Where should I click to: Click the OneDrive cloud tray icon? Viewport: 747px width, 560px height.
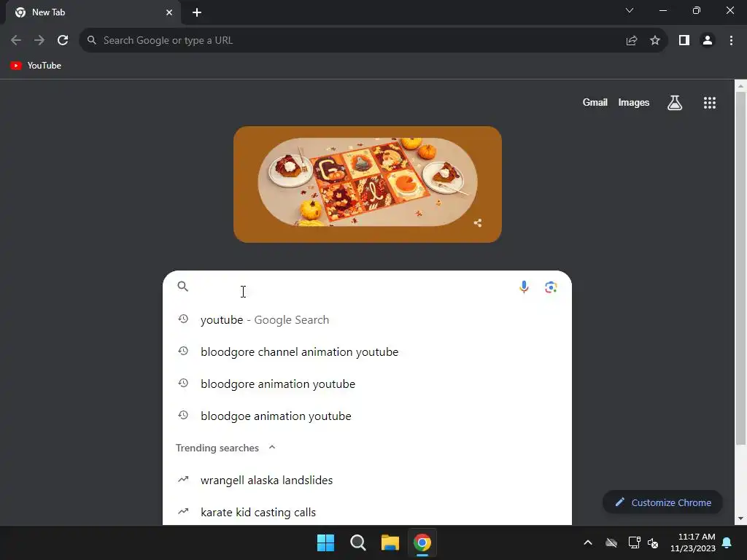(611, 542)
